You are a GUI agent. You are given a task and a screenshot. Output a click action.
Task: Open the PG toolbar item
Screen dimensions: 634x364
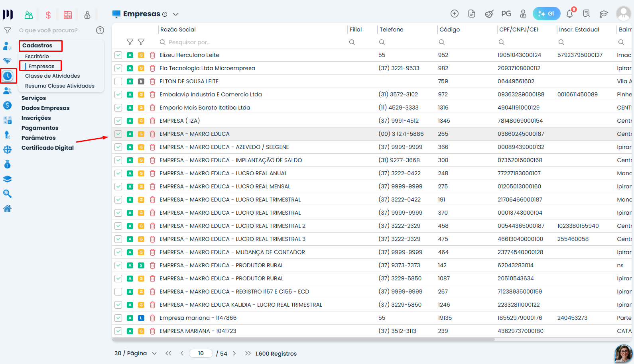coord(506,14)
